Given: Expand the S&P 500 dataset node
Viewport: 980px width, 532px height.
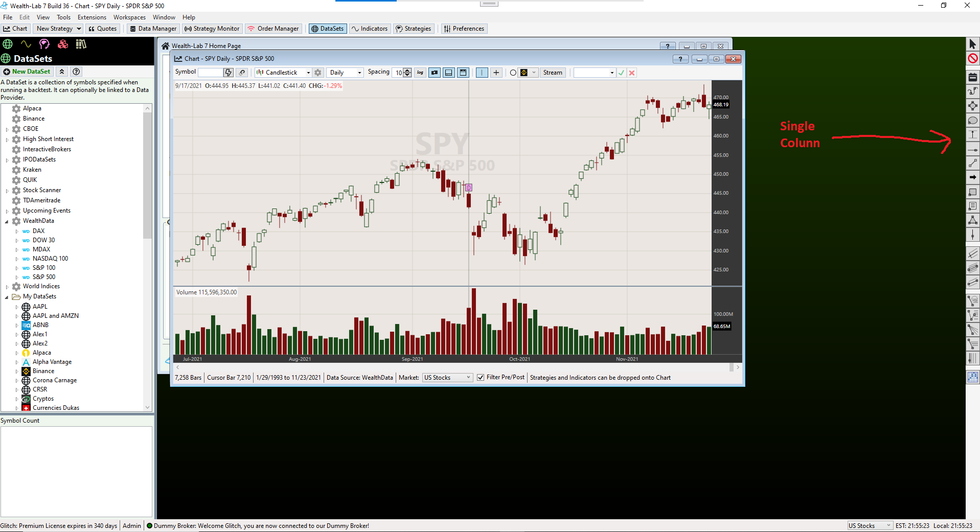Looking at the screenshot, I should 17,277.
